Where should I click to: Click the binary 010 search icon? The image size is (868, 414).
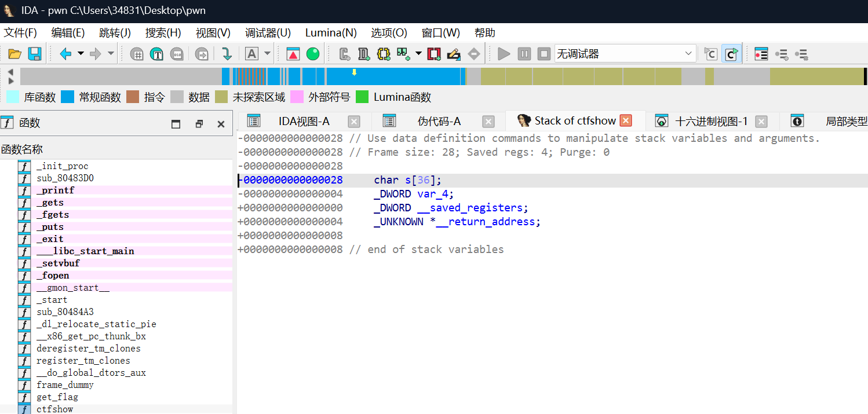177,54
